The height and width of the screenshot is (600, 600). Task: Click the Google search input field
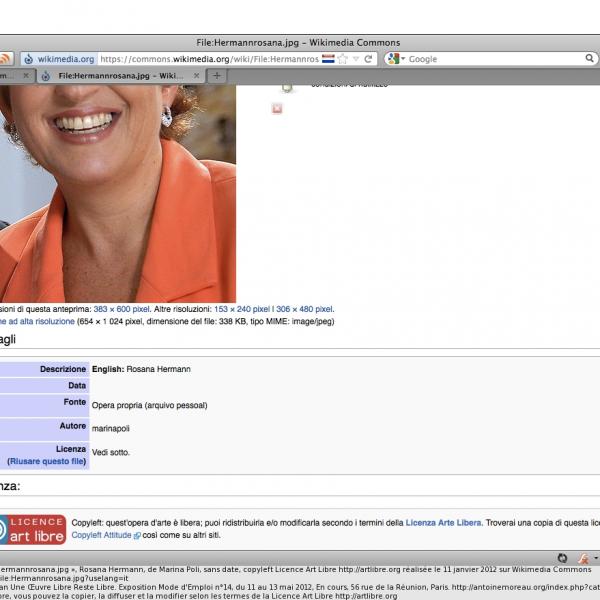pyautogui.click(x=495, y=59)
